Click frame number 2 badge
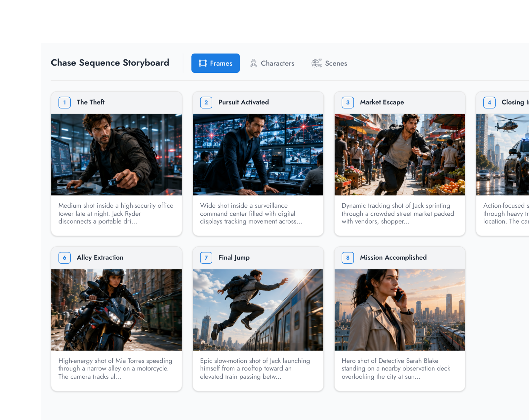The height and width of the screenshot is (420, 529). point(206,103)
